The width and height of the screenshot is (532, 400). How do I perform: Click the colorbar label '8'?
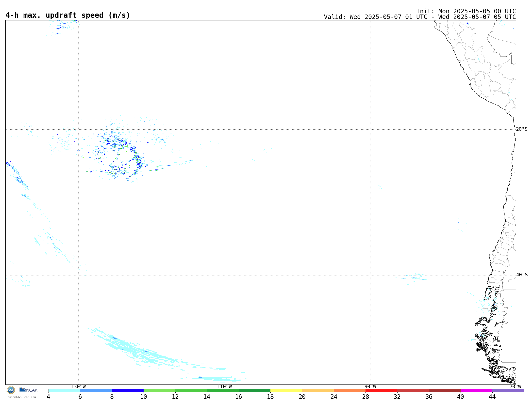click(112, 397)
